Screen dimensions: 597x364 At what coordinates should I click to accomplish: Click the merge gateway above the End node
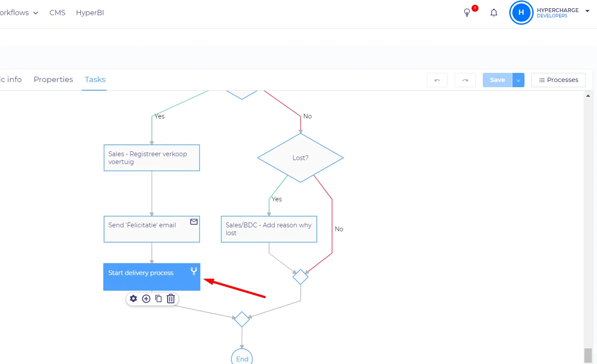point(242,319)
